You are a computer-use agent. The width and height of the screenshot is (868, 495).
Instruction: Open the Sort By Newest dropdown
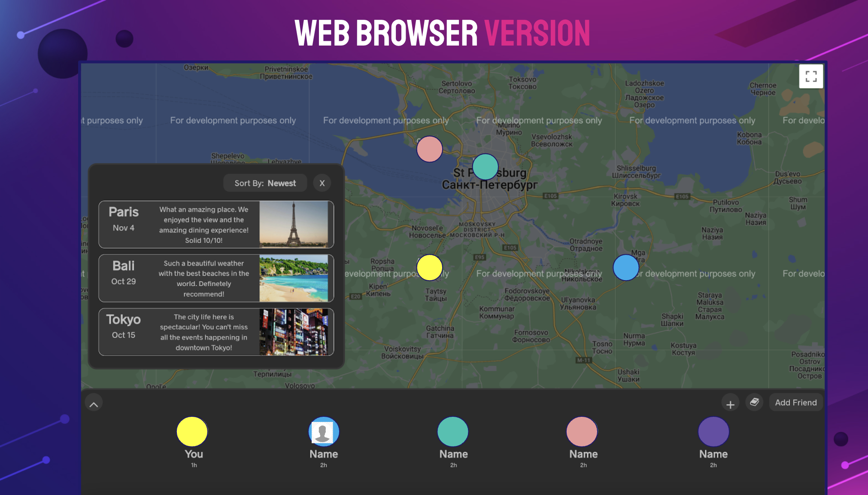pyautogui.click(x=265, y=183)
